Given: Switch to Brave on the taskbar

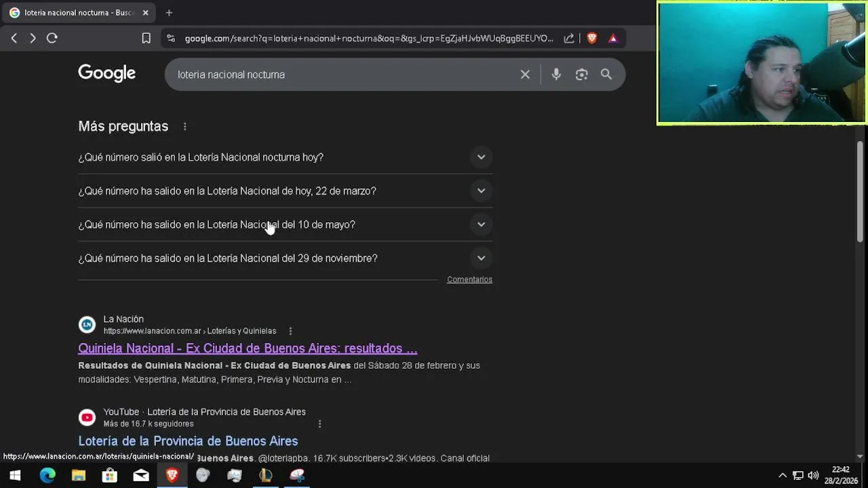Looking at the screenshot, I should [x=172, y=476].
